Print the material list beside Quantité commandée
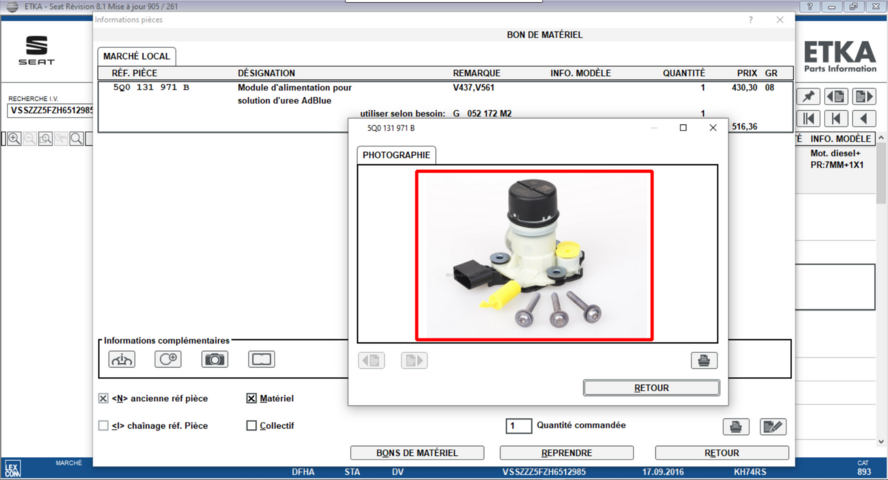This screenshot has height=480, width=888. tap(736, 427)
